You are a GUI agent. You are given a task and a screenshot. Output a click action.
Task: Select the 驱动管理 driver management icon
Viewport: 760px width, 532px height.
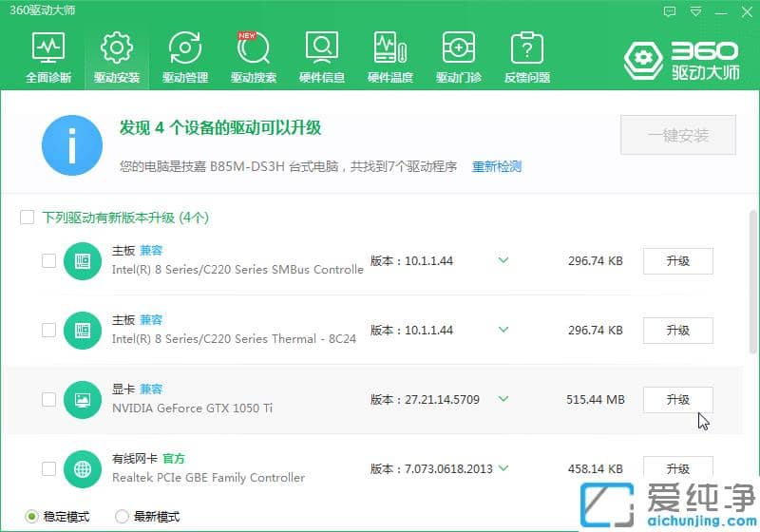184,57
